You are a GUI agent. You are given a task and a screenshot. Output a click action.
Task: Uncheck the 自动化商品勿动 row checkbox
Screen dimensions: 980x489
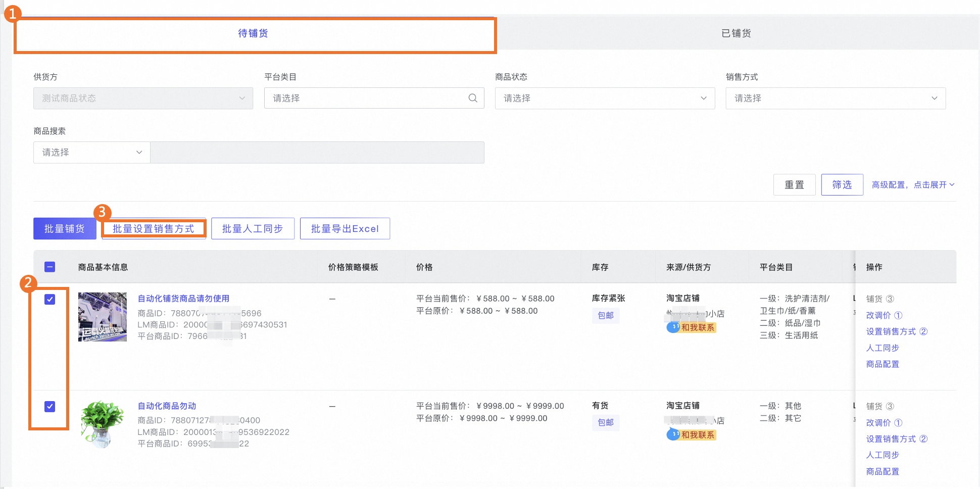click(50, 406)
